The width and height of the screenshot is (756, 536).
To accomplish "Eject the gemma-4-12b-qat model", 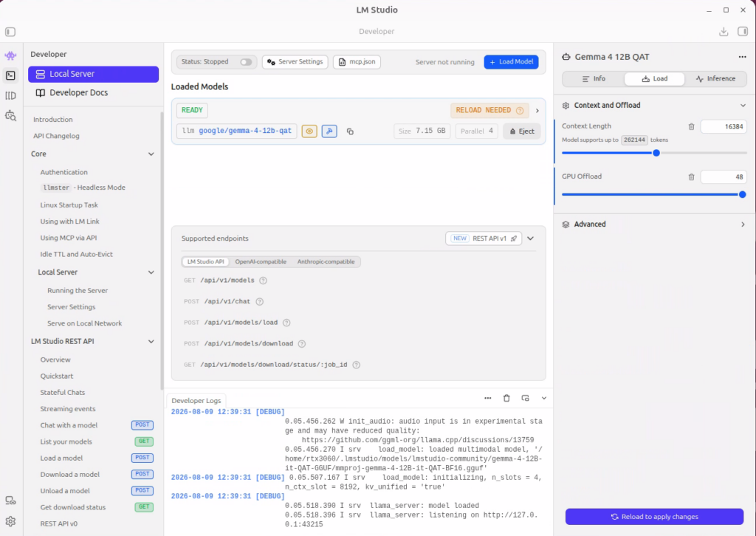I will click(x=522, y=131).
